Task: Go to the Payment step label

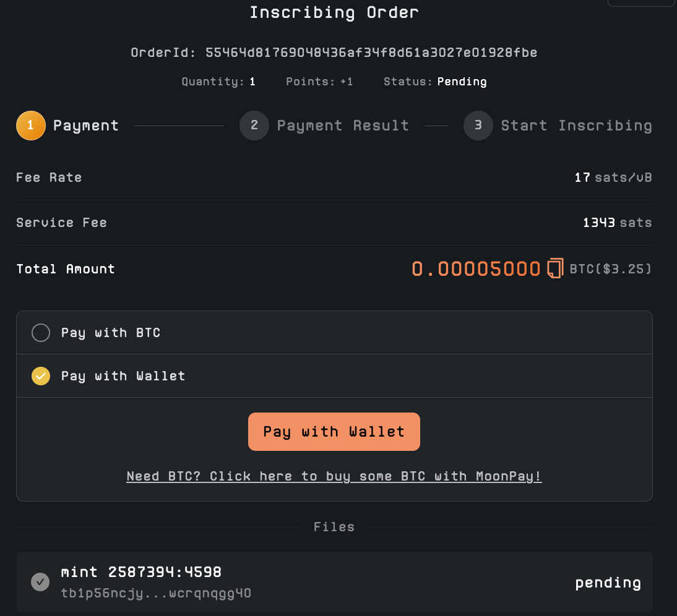Action: (86, 126)
